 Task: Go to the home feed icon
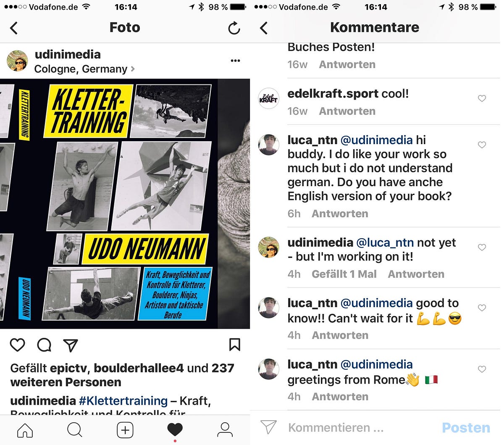click(x=25, y=430)
